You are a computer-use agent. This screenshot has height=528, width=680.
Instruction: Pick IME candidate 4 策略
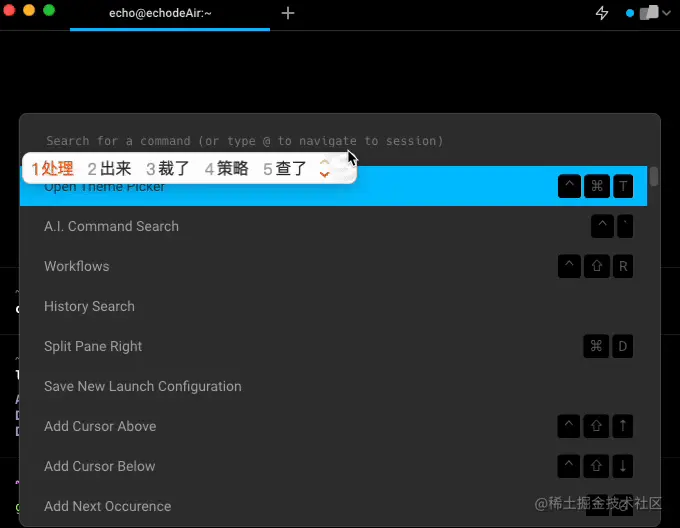[226, 168]
